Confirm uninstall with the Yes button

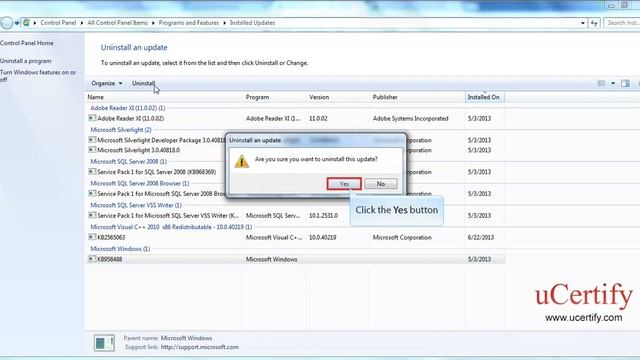(344, 184)
